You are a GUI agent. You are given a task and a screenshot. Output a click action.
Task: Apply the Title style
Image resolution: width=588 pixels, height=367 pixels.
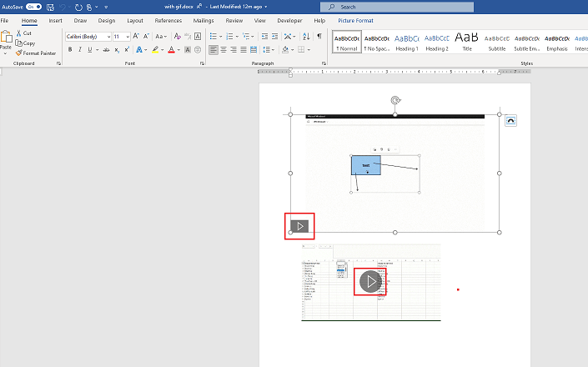pyautogui.click(x=467, y=42)
